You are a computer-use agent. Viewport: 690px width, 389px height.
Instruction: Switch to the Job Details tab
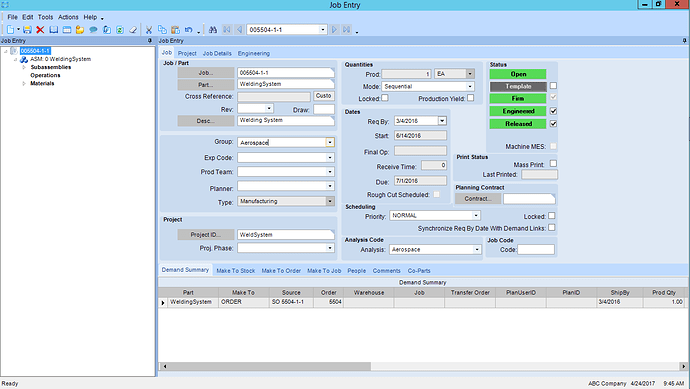(x=217, y=53)
